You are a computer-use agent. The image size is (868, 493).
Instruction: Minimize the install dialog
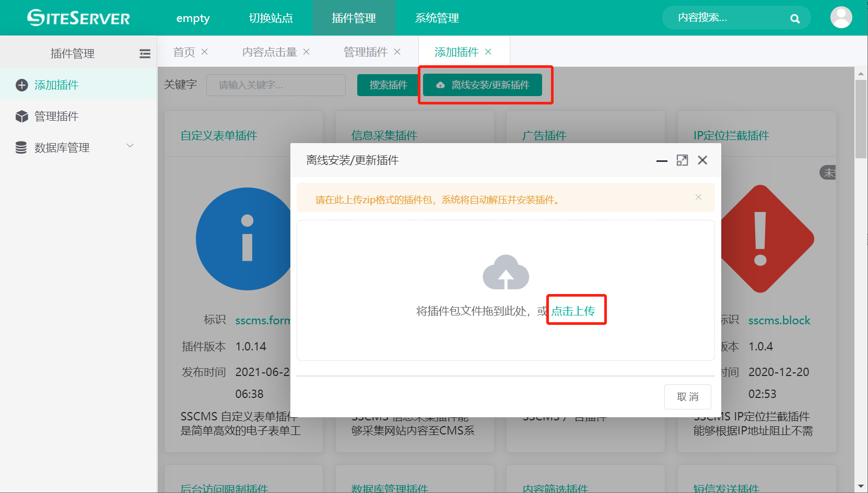click(661, 162)
